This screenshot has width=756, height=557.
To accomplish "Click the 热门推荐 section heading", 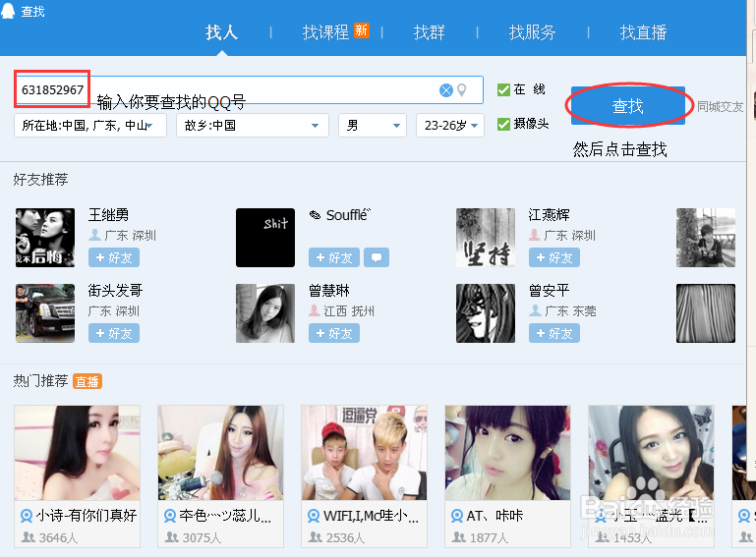I will pos(40,381).
